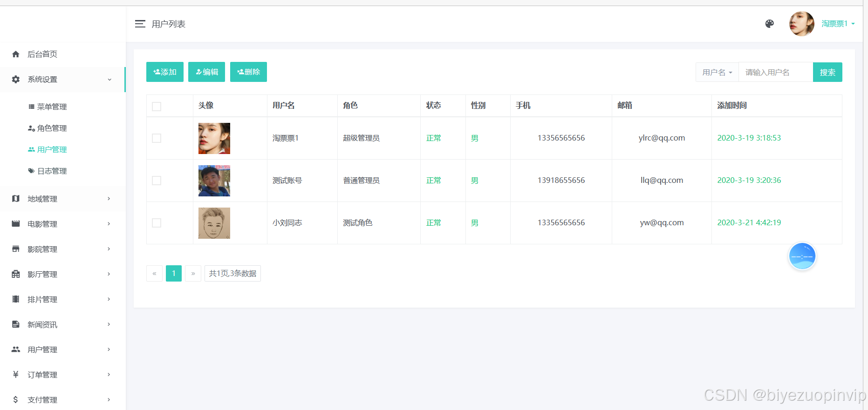Screen dimensions: 868x410
Task: Check the checkbox for 测试账号 row
Action: pyautogui.click(x=157, y=181)
